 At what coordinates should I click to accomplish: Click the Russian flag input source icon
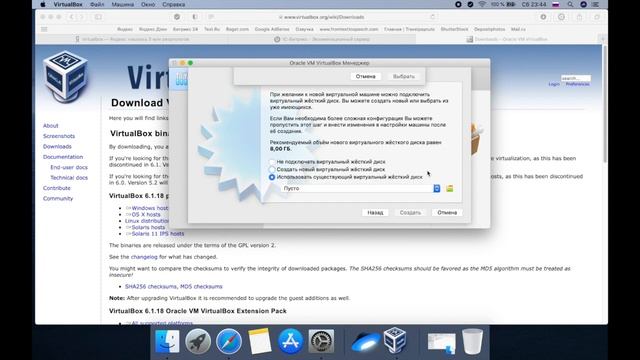(556, 4)
